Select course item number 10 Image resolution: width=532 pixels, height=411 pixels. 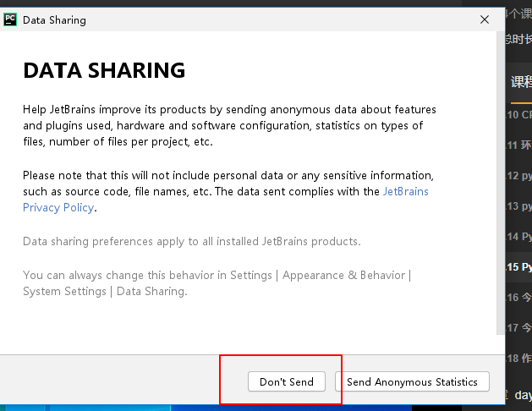(x=519, y=114)
